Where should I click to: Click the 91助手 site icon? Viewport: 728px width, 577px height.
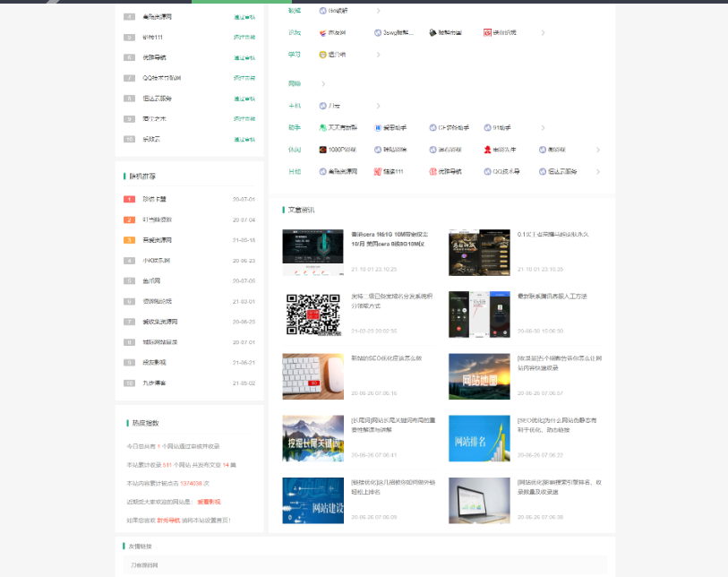point(487,127)
